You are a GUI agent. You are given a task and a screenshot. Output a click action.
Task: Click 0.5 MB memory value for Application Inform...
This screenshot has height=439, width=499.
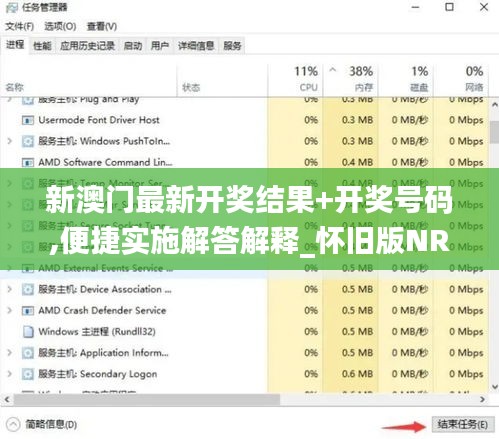click(x=357, y=353)
